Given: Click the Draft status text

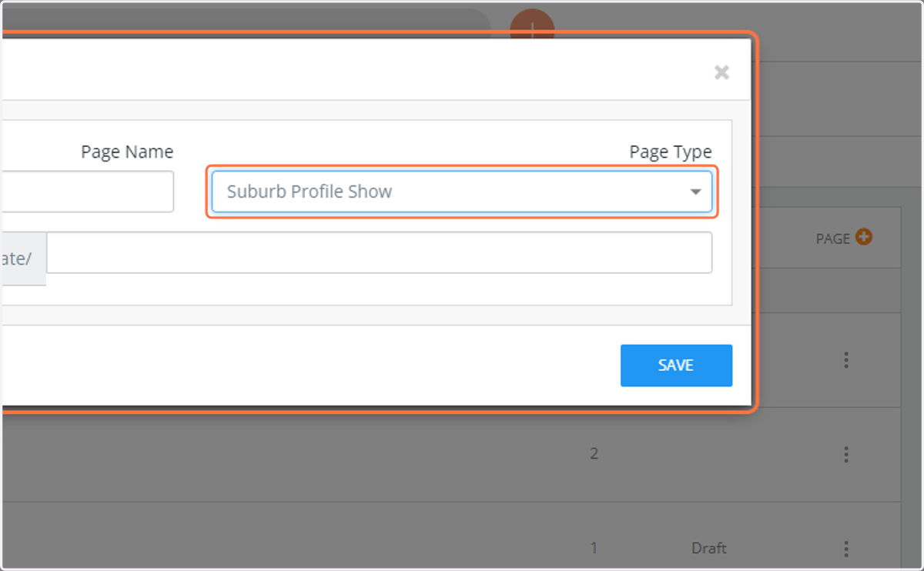Looking at the screenshot, I should 708,549.
